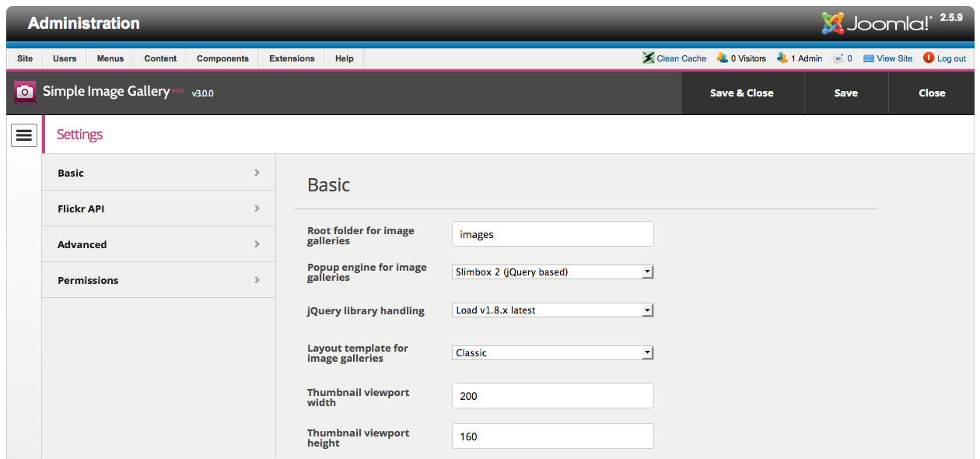Image resolution: width=980 pixels, height=459 pixels.
Task: Click 'Thumbnail viewport height' label
Action: tap(358, 438)
